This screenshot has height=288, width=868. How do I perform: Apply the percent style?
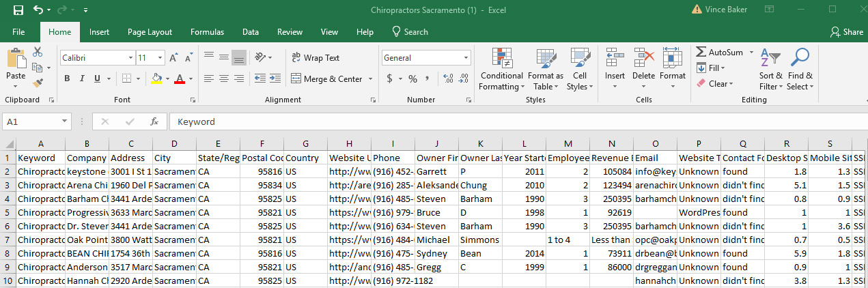412,79
